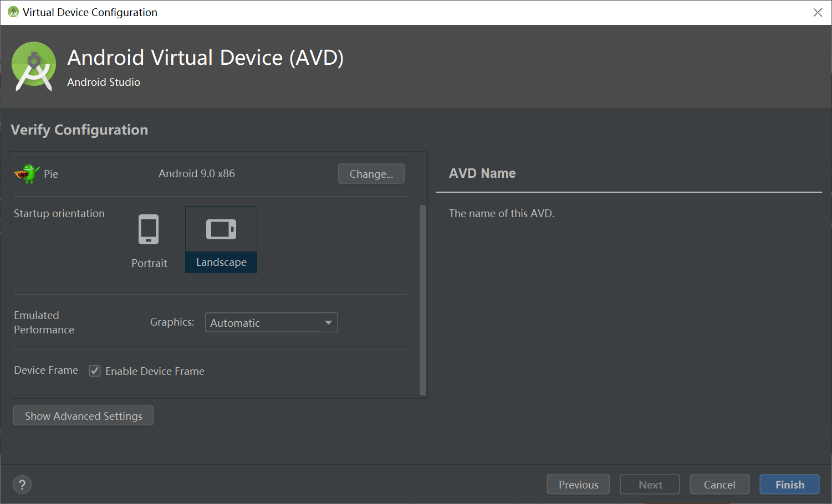Click the title bar Android Studio icon
Screen dimensions: 832x504
point(13,12)
